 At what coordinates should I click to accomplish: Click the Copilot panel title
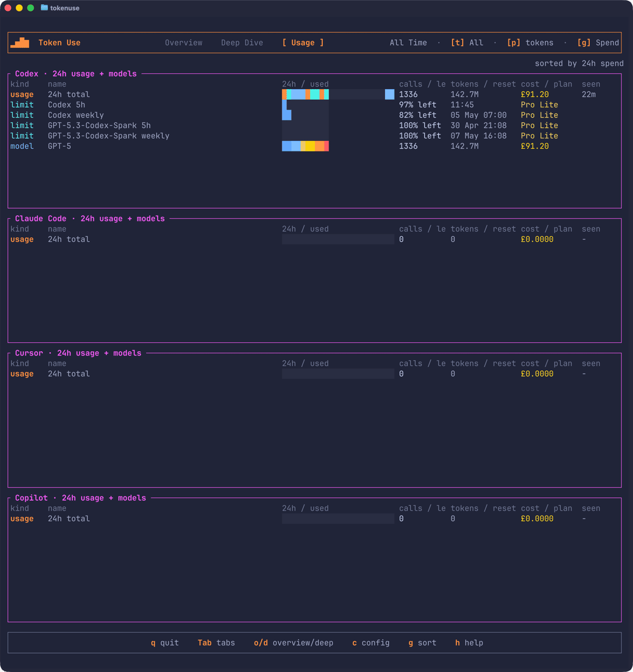[x=81, y=498]
